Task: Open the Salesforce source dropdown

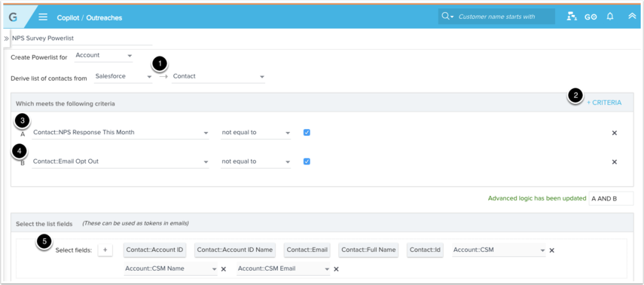Action: (x=123, y=76)
